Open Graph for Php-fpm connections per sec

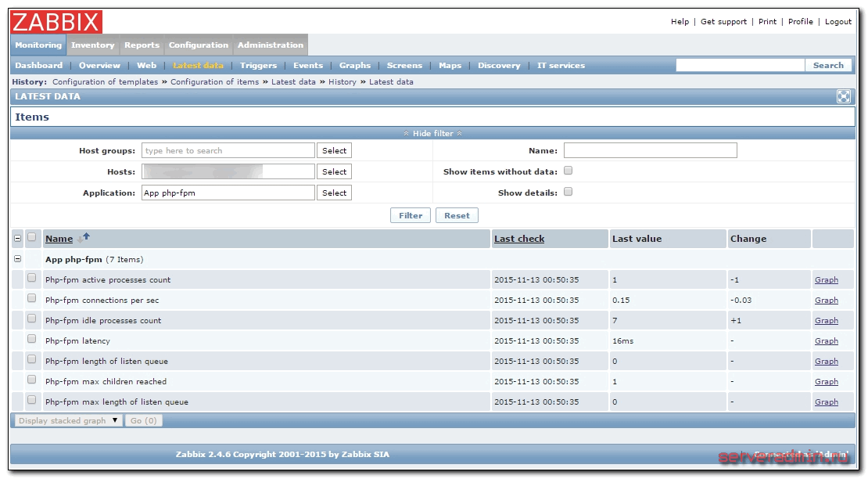click(x=826, y=300)
